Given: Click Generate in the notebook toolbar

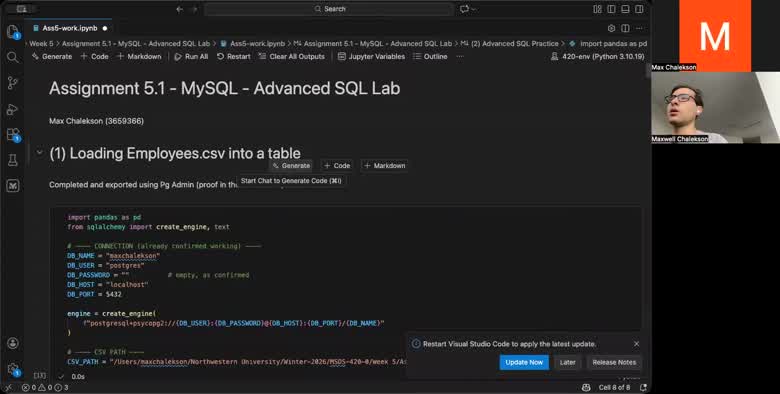Looking at the screenshot, I should point(52,57).
